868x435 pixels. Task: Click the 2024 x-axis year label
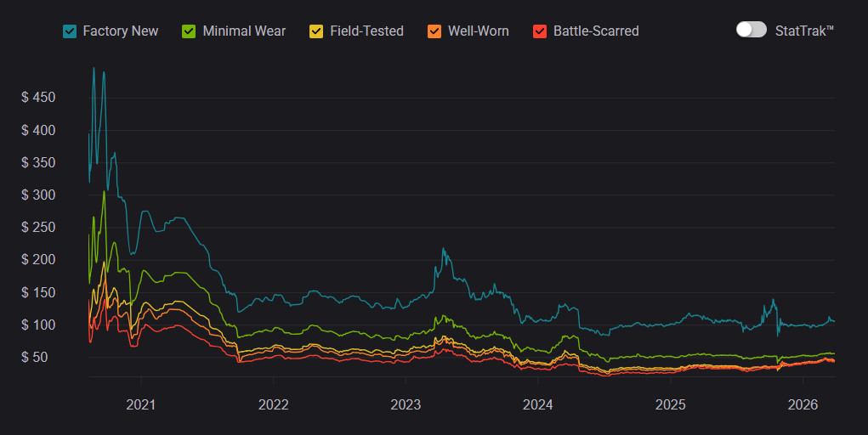538,404
